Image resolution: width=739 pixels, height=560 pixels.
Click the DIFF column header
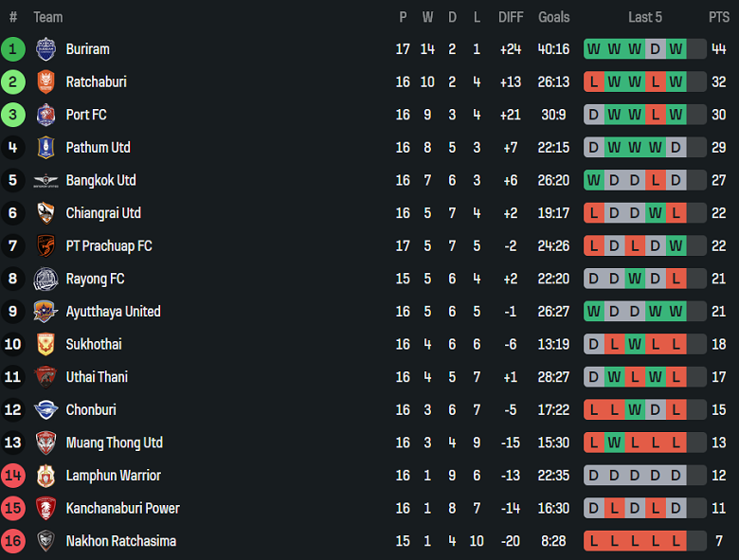pyautogui.click(x=511, y=17)
